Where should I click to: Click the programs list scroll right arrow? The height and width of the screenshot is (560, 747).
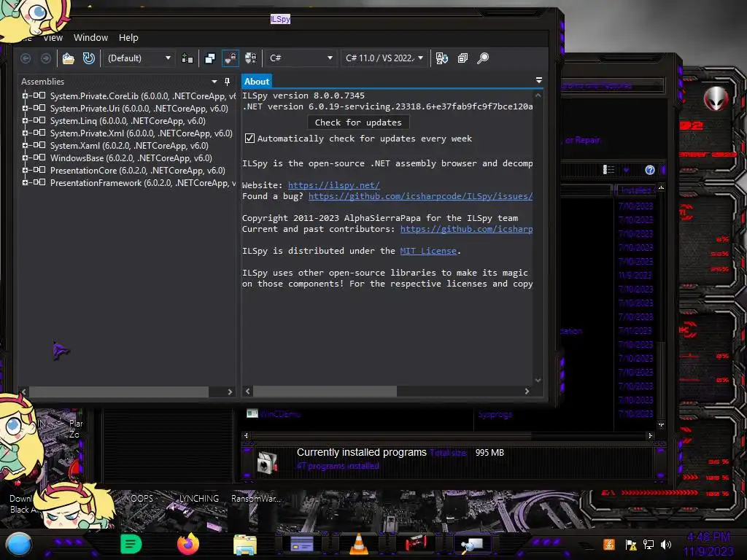point(650,435)
